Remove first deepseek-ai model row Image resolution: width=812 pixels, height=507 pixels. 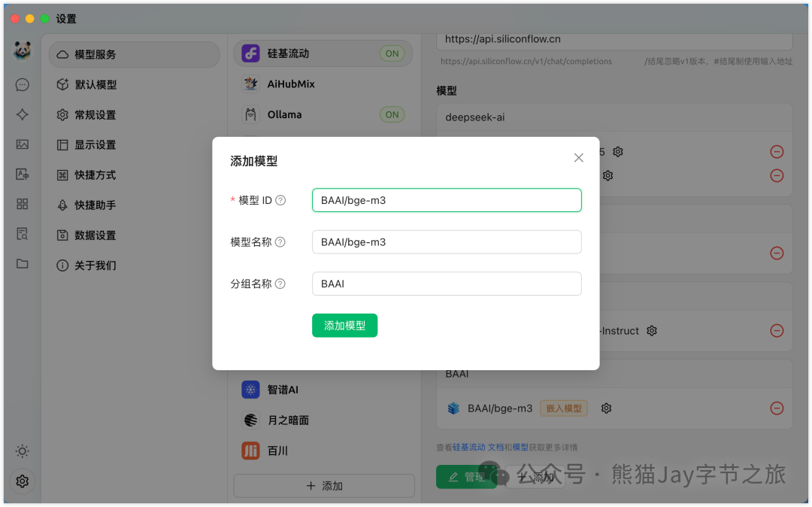[777, 152]
